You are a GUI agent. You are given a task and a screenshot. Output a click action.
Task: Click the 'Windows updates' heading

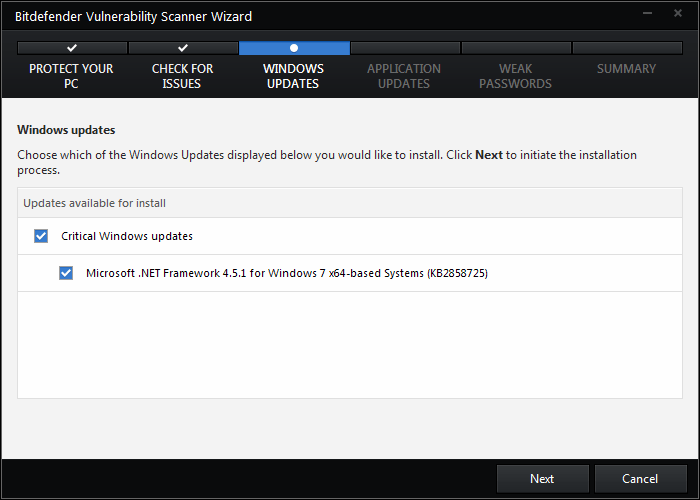click(x=66, y=130)
